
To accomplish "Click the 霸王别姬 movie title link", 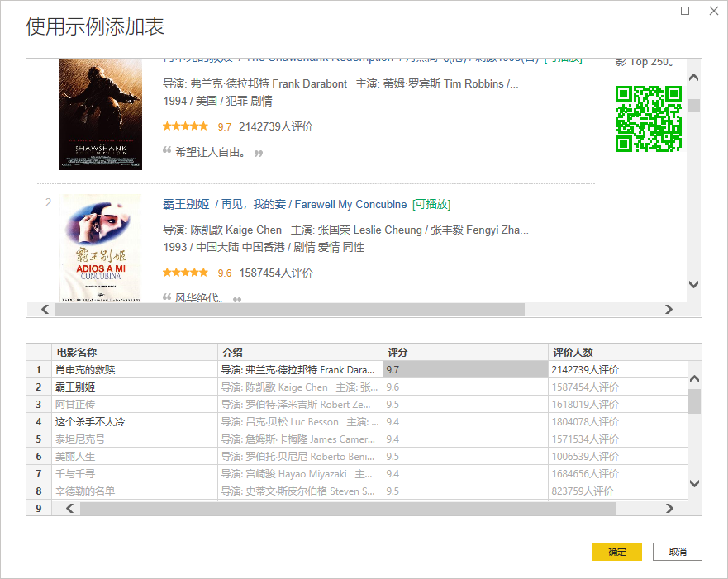I will pos(186,204).
